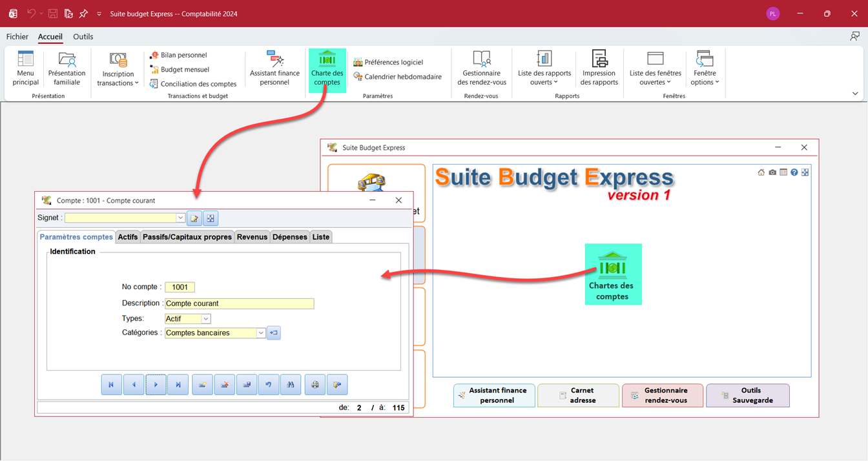868x461 pixels.
Task: Expand the Catégories combo box
Action: click(x=261, y=333)
